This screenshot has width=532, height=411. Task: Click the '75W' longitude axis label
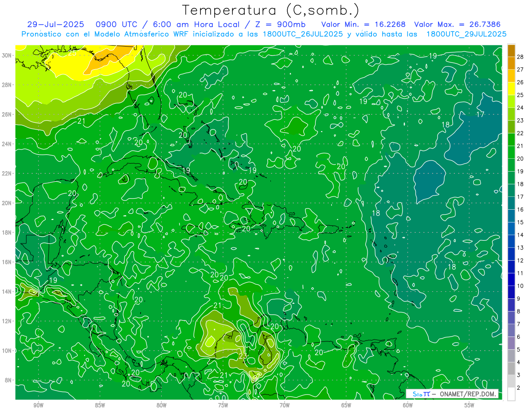point(223,405)
